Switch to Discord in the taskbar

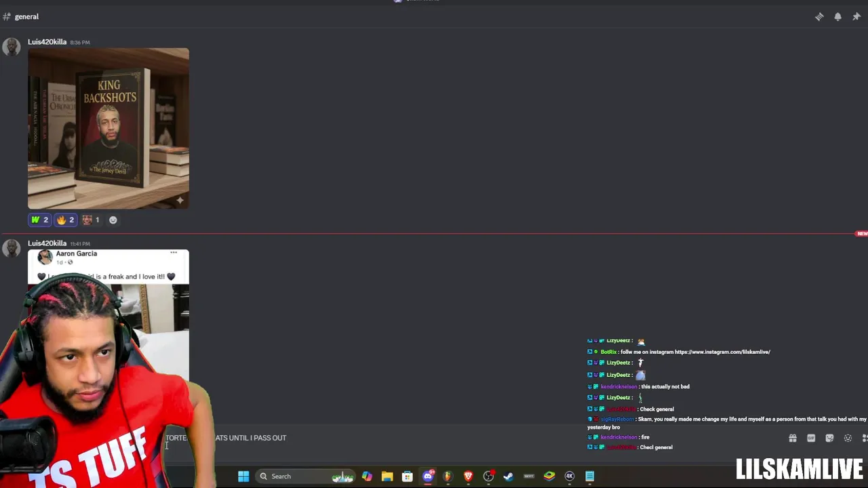coord(428,476)
